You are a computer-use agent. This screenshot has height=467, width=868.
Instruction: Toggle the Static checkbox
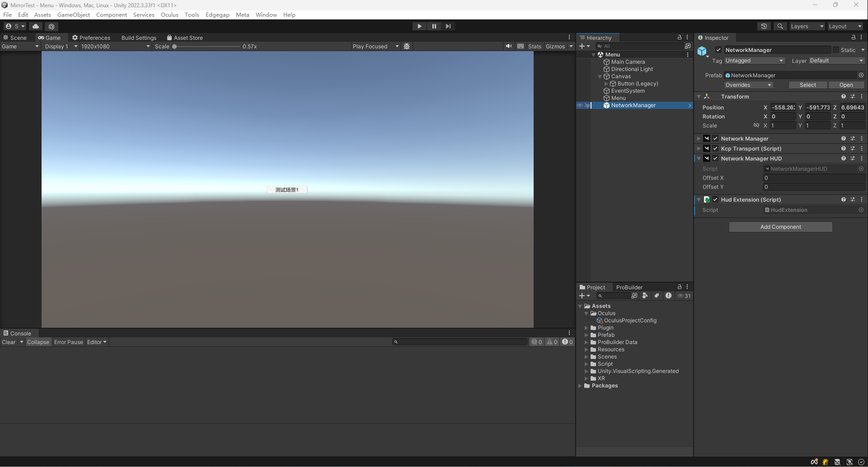coord(836,50)
